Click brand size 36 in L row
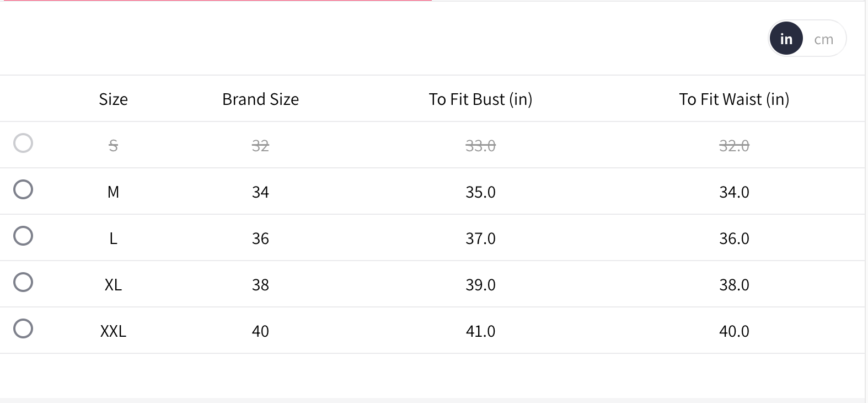The image size is (868, 403). point(260,238)
